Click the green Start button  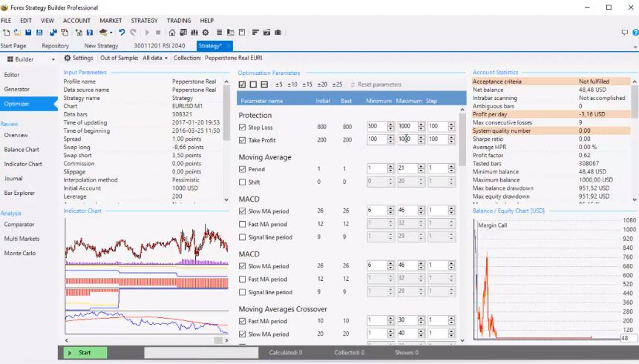coord(85,353)
